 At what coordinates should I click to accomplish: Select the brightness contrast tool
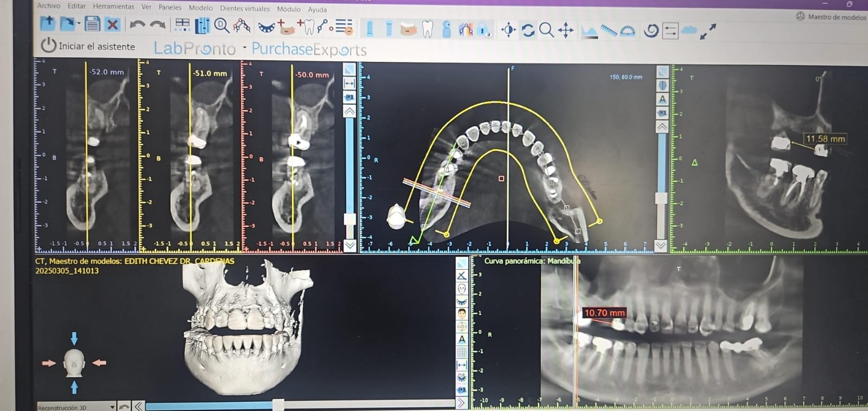[x=508, y=30]
